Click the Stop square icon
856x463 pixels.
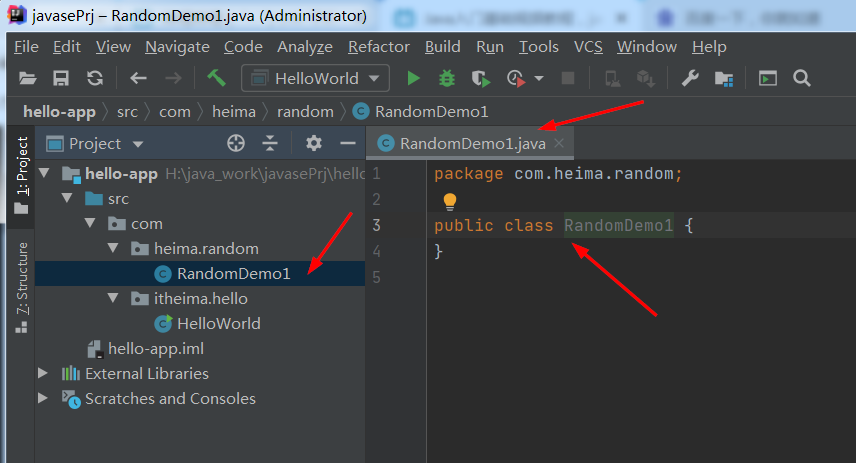point(568,78)
